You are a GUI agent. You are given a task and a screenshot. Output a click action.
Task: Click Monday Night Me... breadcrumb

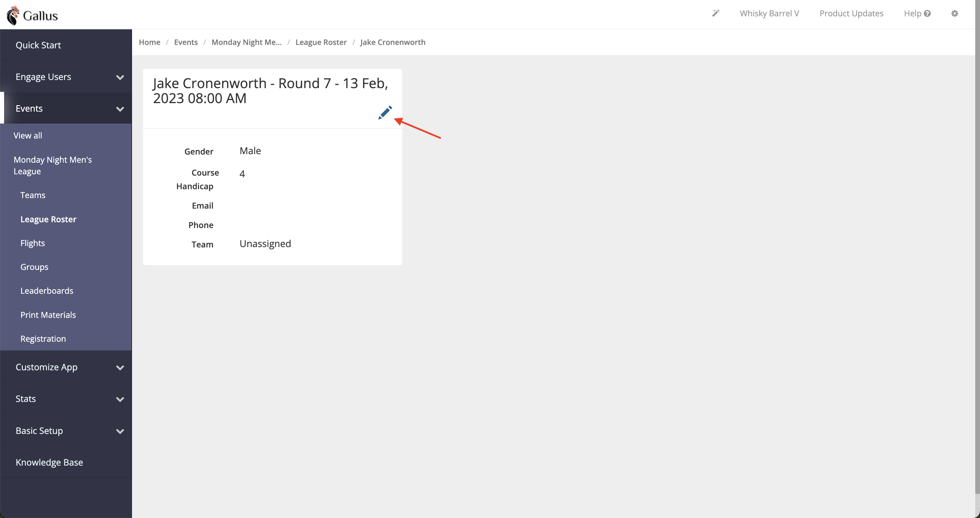pos(246,42)
